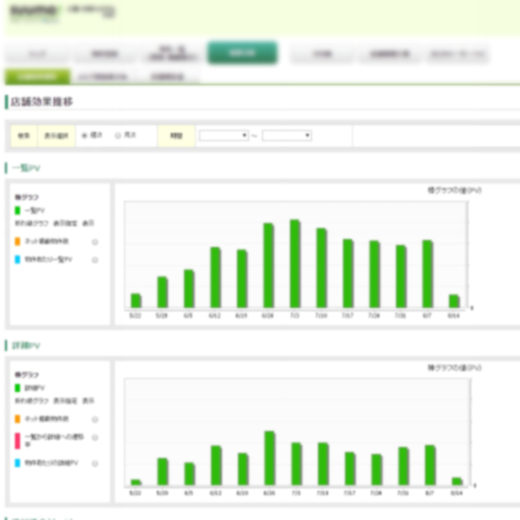Toggle blue line graph in 一覧PV panel
520x520 pixels.
(95, 260)
